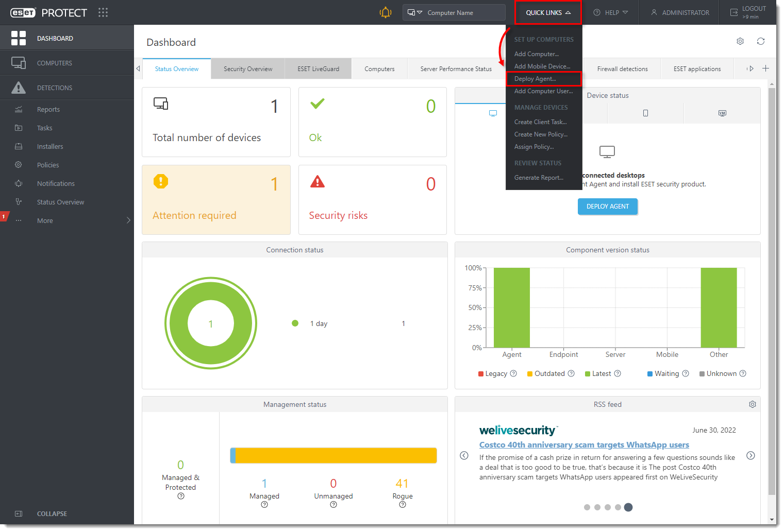Open the Firewall detections tab
The image size is (784, 532).
(x=622, y=68)
